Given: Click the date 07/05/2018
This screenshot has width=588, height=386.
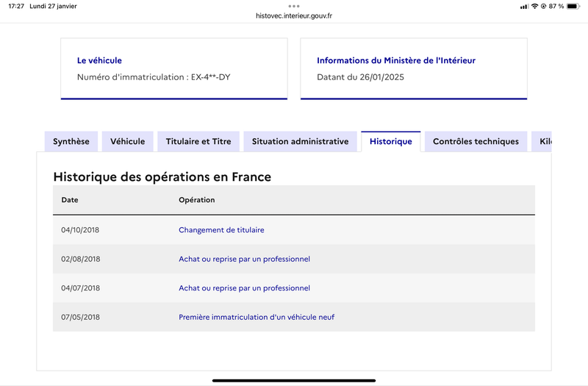Looking at the screenshot, I should click(x=81, y=317).
